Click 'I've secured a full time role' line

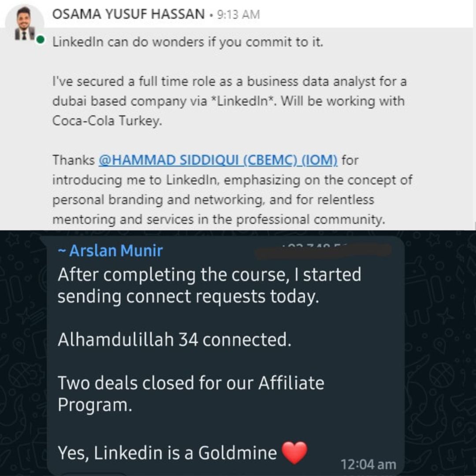tap(229, 82)
